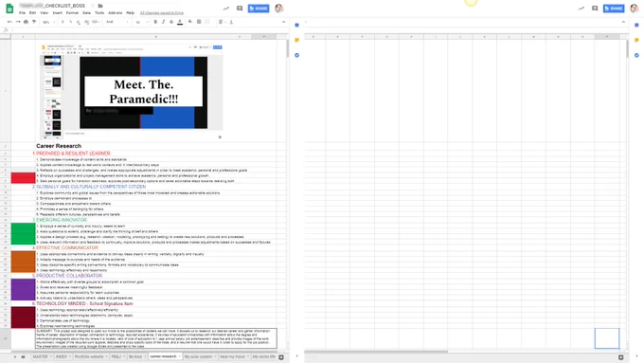The image size is (644, 363).
Task: Open Explore in the right window
Action: pos(621,357)
